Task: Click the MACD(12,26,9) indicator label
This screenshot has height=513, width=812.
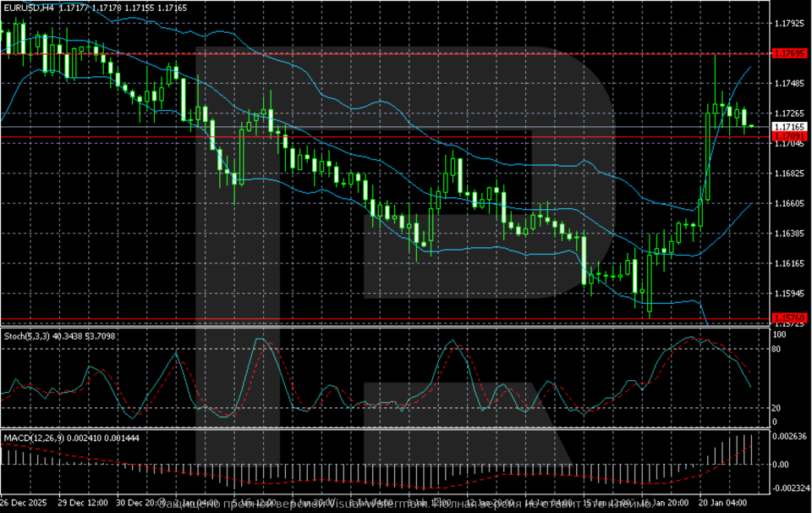Action: click(x=27, y=438)
